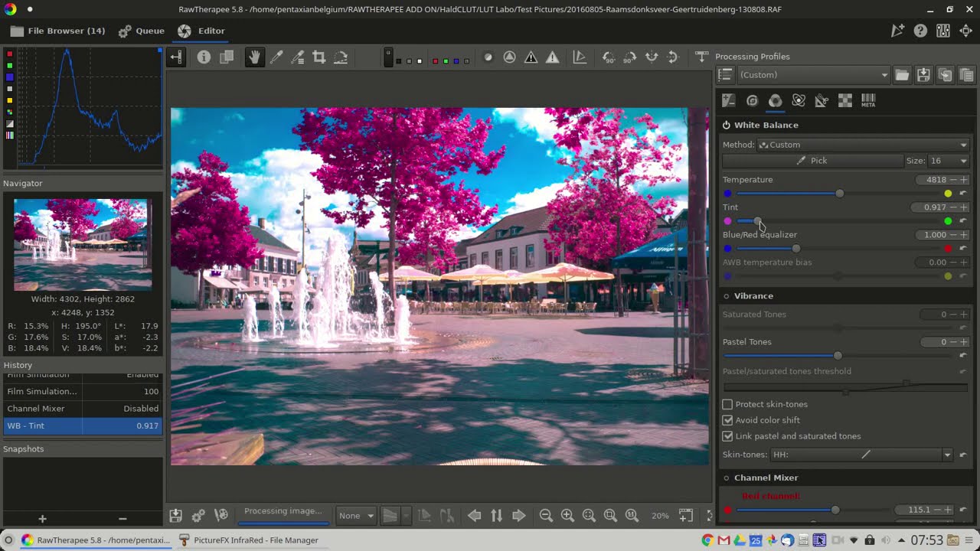The width and height of the screenshot is (980, 551).
Task: Open the picker Size dropdown
Action: 949,161
